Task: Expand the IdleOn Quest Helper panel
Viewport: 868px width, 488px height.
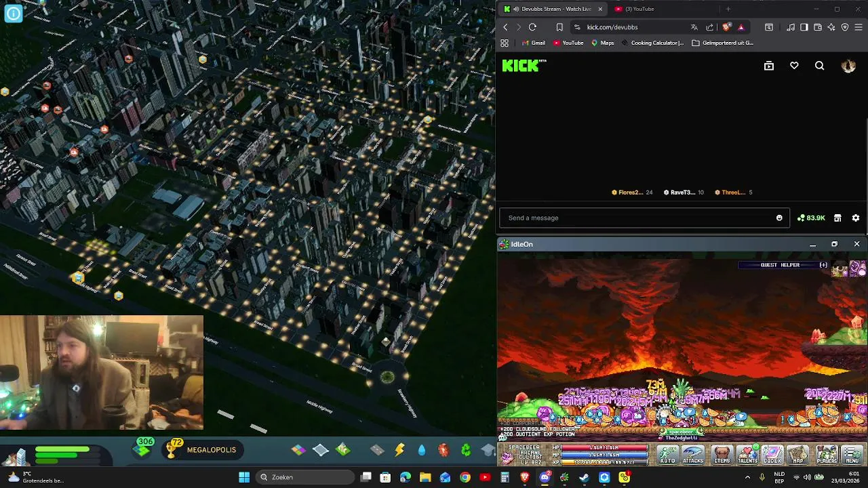Action: (823, 265)
